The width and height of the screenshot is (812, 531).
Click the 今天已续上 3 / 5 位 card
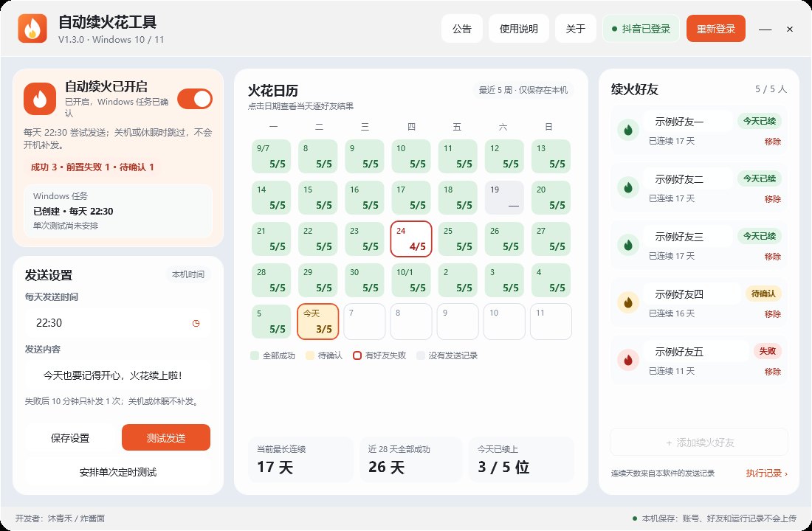click(521, 459)
